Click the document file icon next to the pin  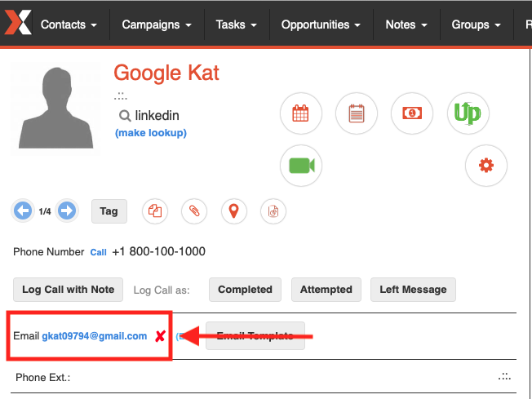click(x=273, y=211)
